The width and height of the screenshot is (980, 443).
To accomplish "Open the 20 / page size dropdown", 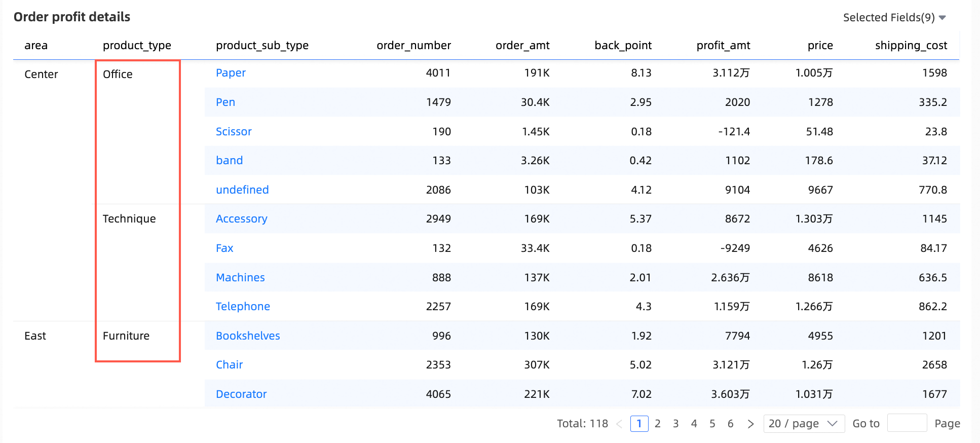I will point(804,423).
